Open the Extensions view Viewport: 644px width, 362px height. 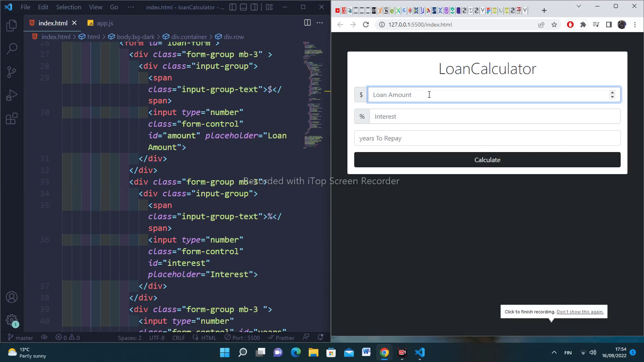coord(12,119)
